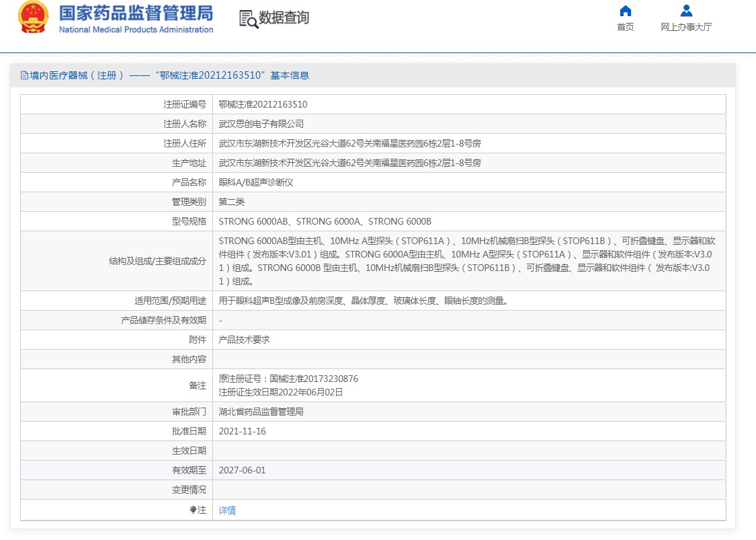Click the 审批部门 row label
756x540 pixels.
189,412
